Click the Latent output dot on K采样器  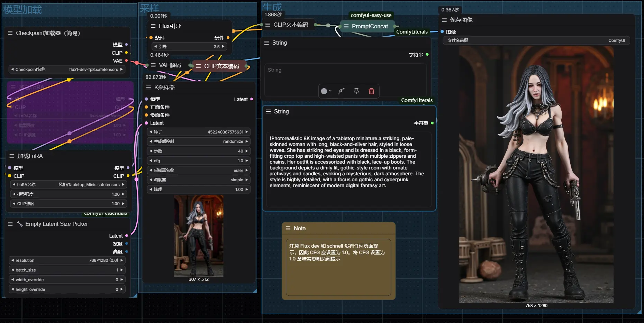pyautogui.click(x=252, y=99)
